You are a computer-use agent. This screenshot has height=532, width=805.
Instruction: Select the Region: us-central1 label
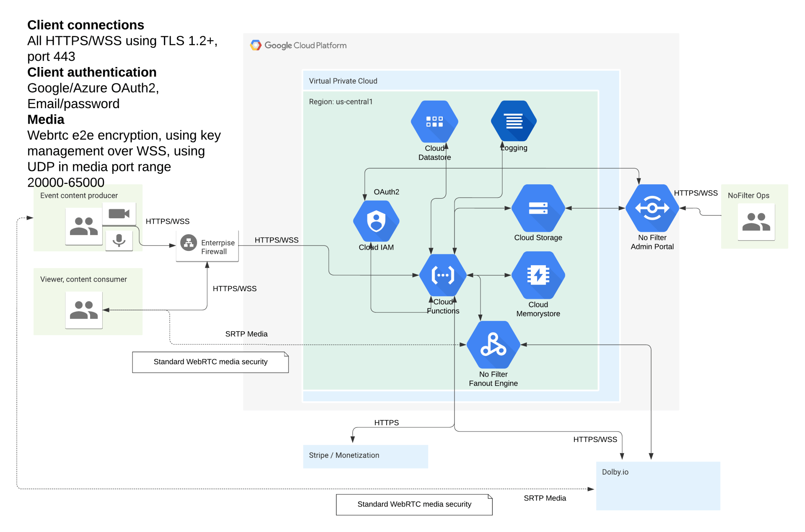click(340, 101)
